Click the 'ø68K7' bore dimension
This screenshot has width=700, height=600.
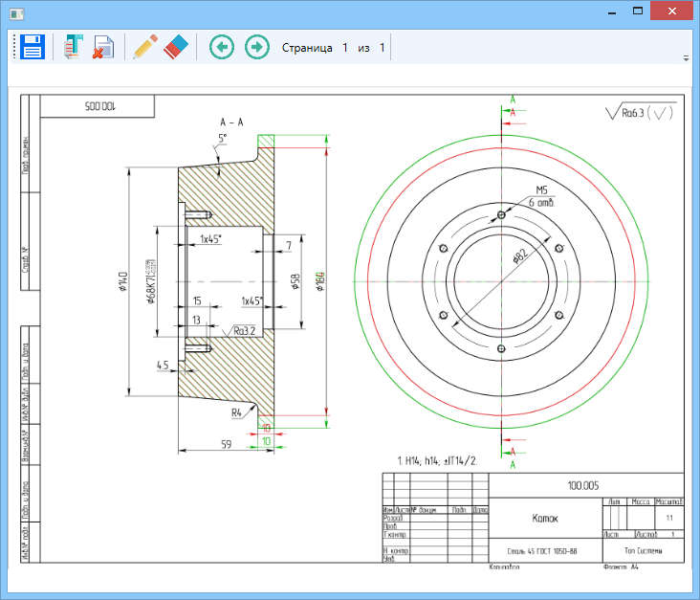(x=151, y=281)
